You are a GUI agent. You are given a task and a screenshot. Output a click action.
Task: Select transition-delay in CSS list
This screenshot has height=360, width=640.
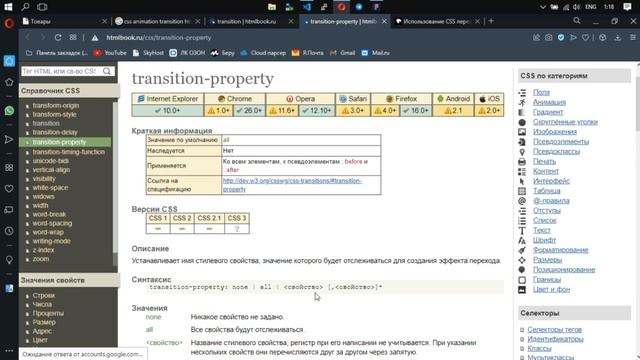coord(55,132)
